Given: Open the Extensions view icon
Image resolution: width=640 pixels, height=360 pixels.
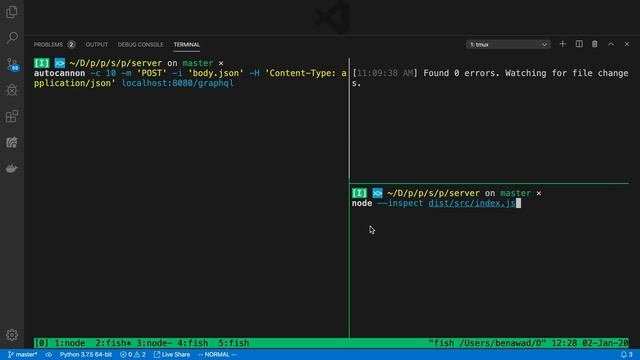Looking at the screenshot, I should (x=12, y=116).
